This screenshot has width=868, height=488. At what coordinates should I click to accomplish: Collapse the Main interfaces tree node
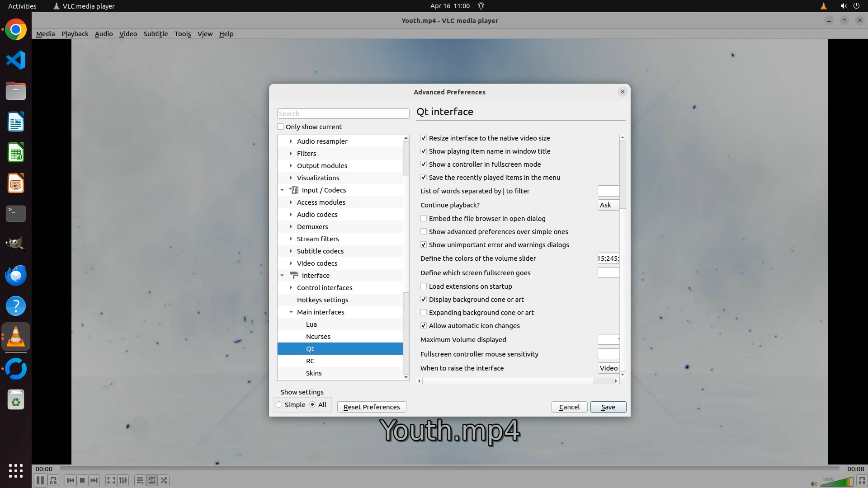tap(291, 312)
